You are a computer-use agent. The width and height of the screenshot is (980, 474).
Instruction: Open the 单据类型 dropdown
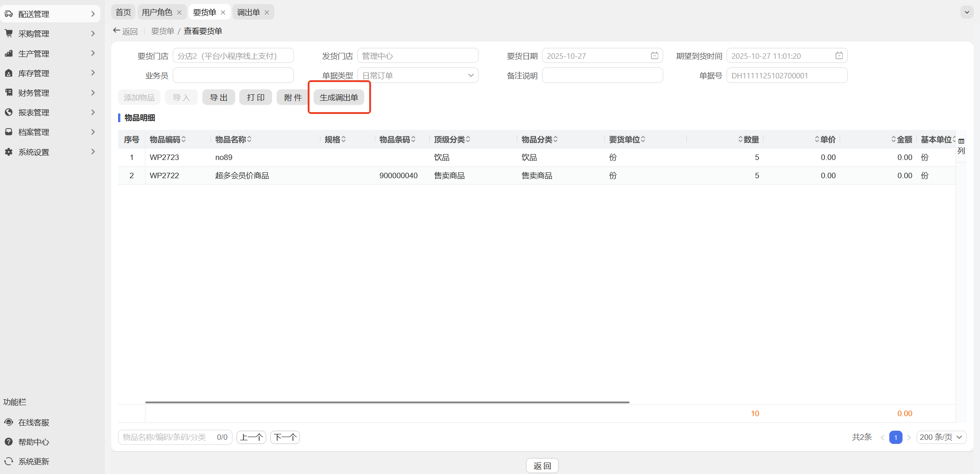418,75
